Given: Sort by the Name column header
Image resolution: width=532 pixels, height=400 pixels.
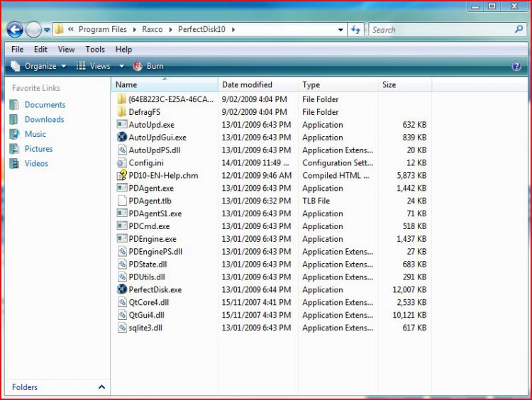Looking at the screenshot, I should (x=165, y=85).
